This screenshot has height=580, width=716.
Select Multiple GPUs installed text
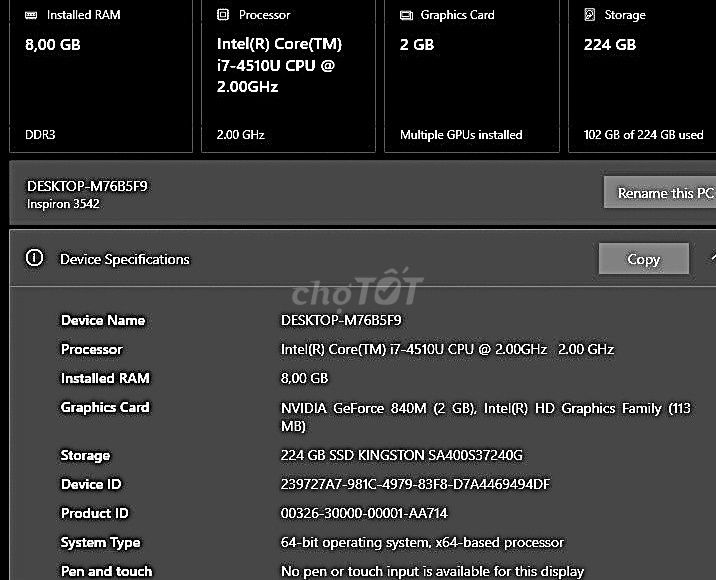click(x=461, y=135)
